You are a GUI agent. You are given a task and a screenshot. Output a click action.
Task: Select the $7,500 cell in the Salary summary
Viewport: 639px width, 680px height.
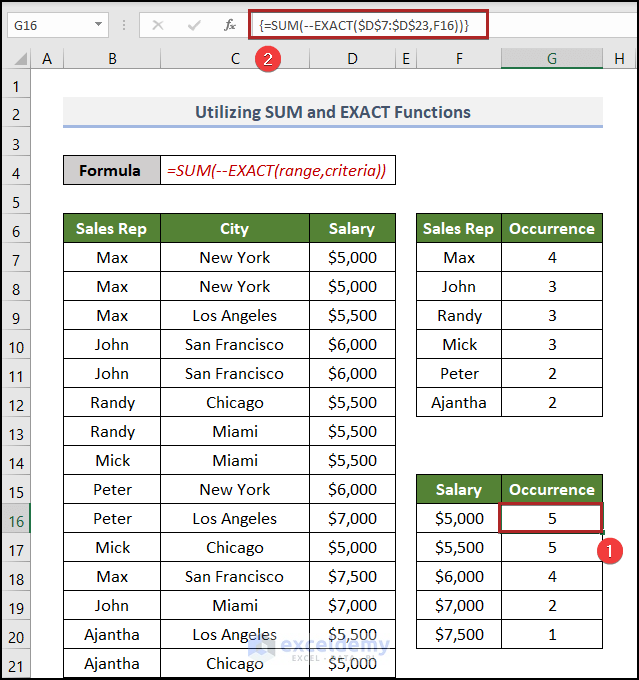pos(459,635)
